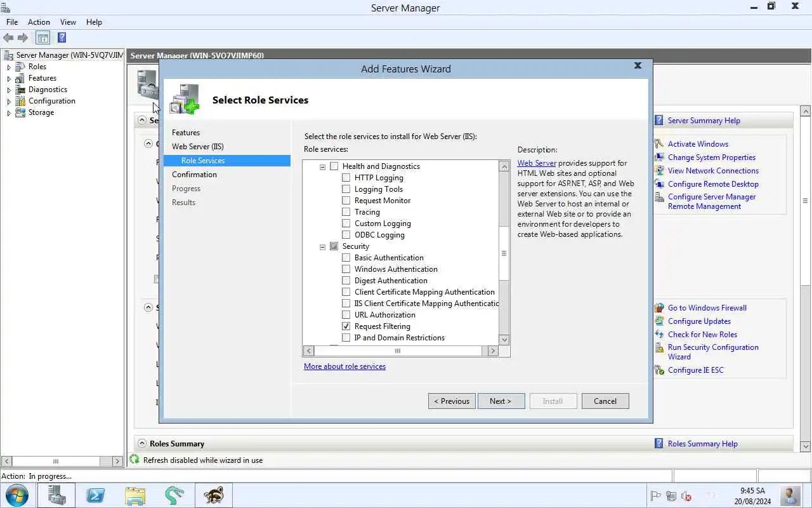
Task: Collapse the Security node in role services
Action: (x=322, y=247)
